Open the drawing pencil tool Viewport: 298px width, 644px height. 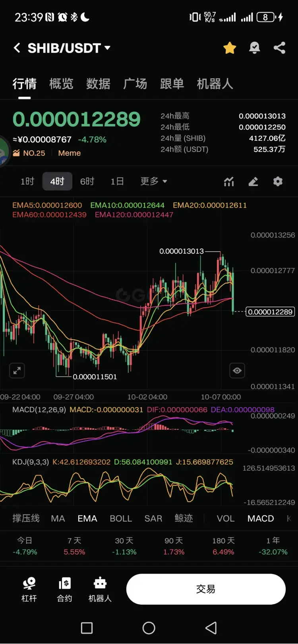point(253,182)
